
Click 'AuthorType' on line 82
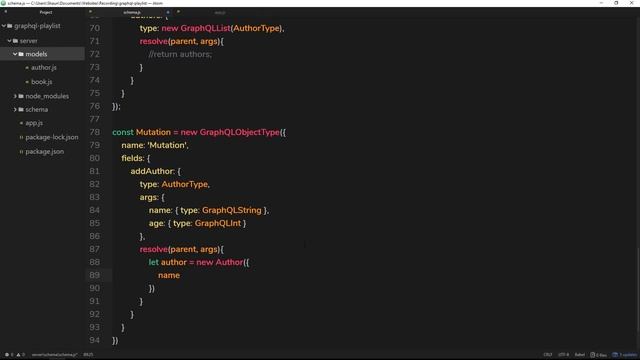[184, 184]
